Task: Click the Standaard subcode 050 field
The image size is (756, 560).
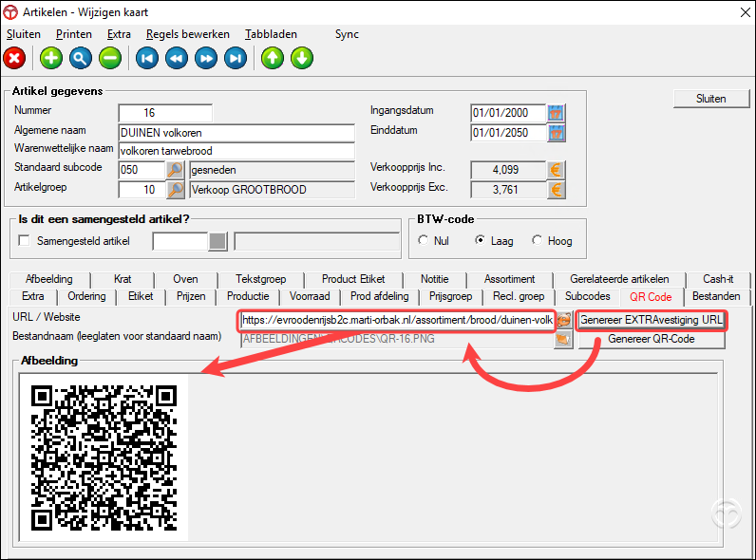Action: pos(142,170)
